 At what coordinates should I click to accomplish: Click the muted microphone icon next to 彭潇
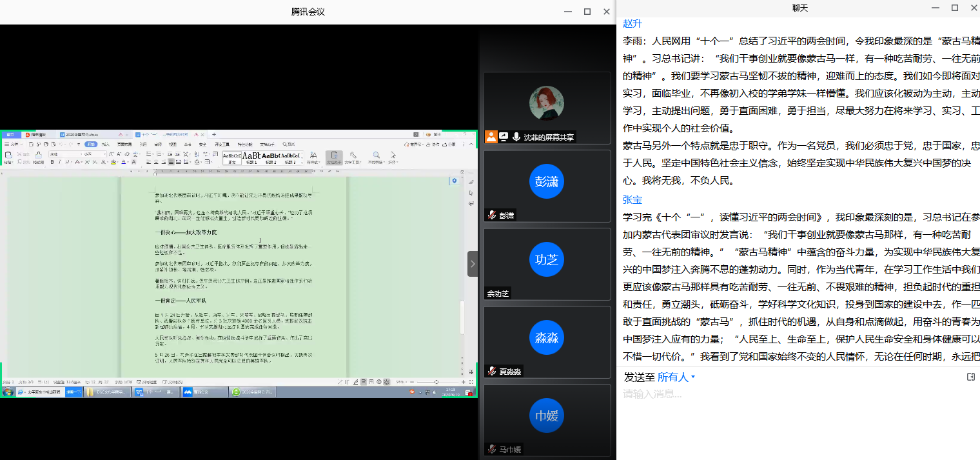(491, 215)
